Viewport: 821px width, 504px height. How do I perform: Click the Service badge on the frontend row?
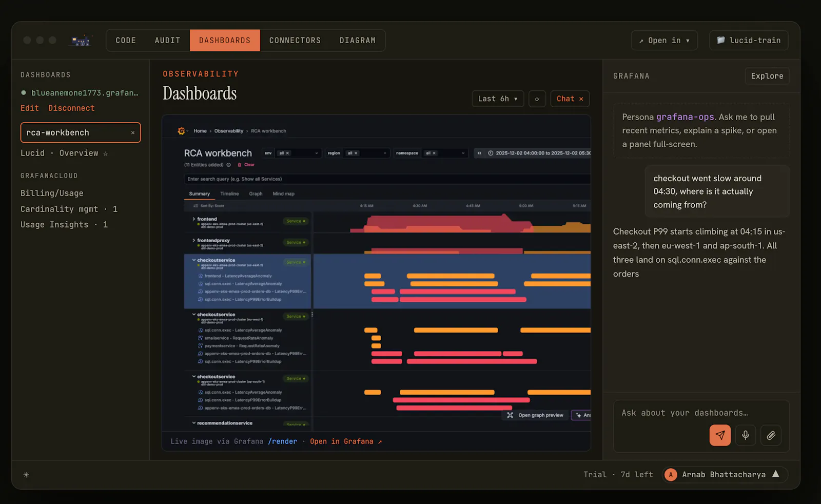296,221
